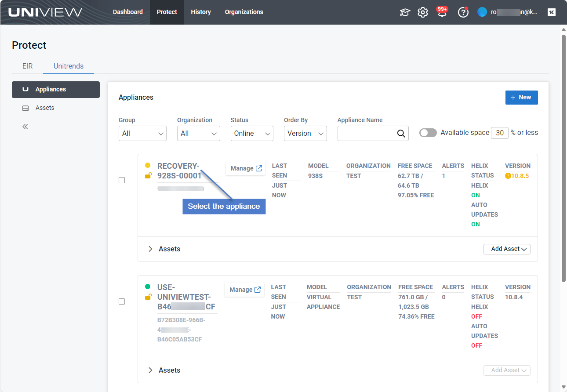This screenshot has width=567, height=392.
Task: Click '74.36% FREE' text
Action: pyautogui.click(x=416, y=316)
